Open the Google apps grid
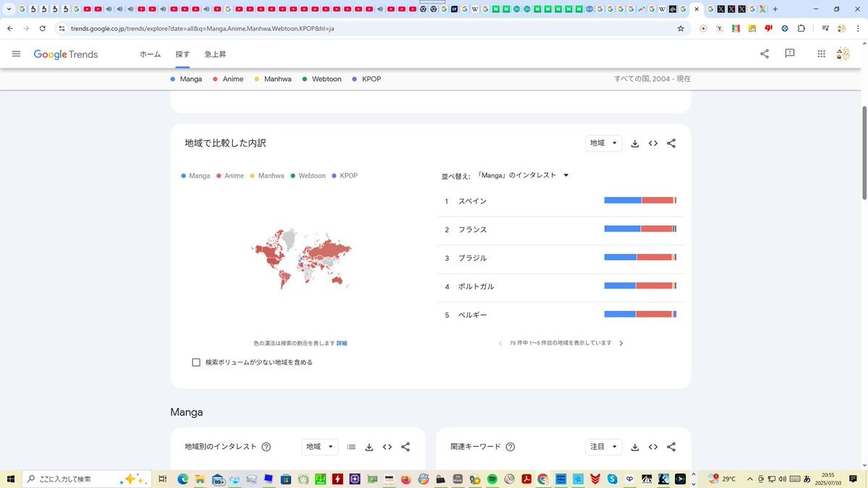The image size is (868, 488). point(822,53)
